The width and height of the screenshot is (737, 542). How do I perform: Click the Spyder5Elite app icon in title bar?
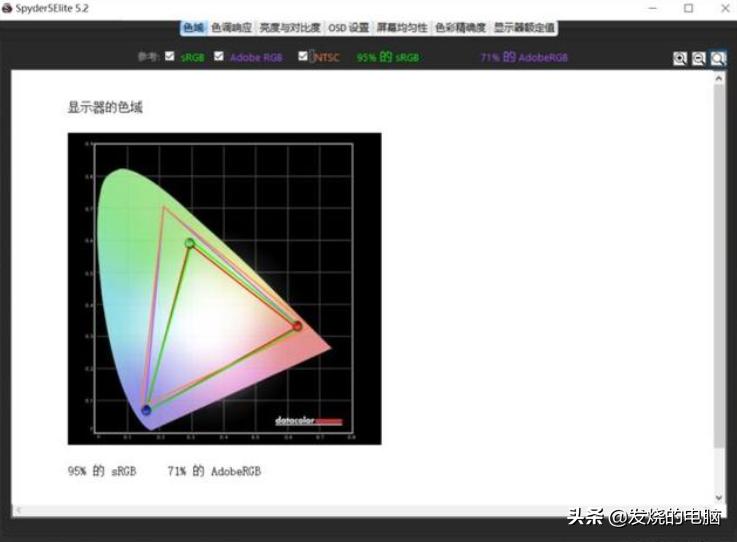pyautogui.click(x=7, y=8)
